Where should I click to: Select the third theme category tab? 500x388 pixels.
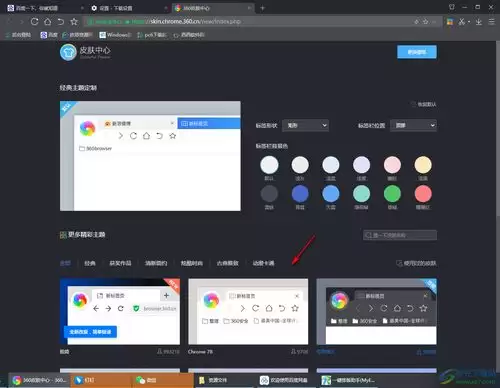(120, 263)
